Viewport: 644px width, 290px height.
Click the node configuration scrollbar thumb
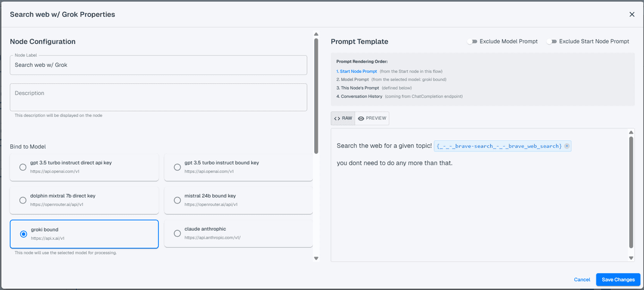tap(316, 95)
